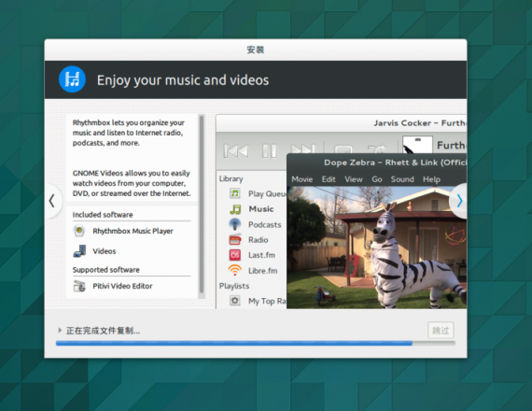Click the blue music and video header icon
Viewport: 532px width, 411px height.
pyautogui.click(x=72, y=79)
